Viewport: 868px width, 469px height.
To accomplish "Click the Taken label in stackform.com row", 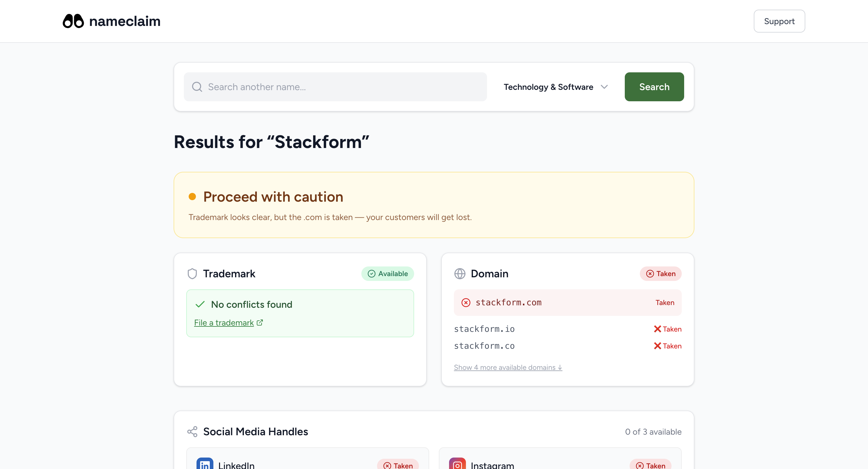I will click(665, 303).
